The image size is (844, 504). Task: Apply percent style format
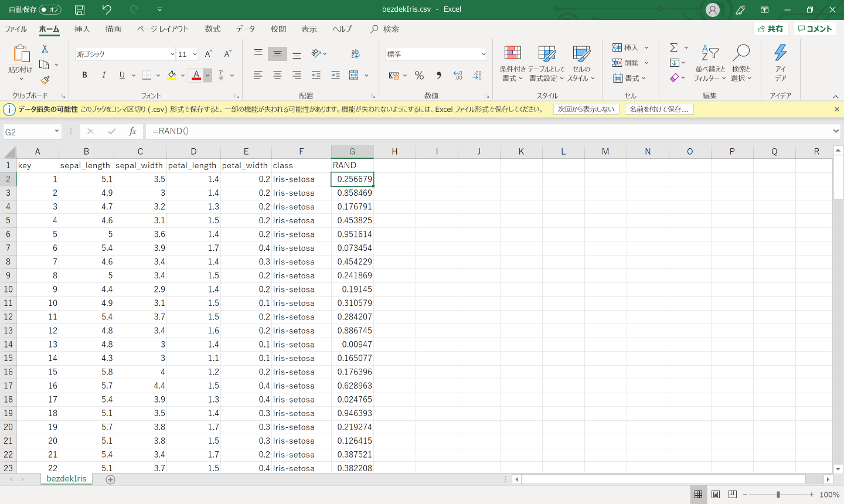419,75
